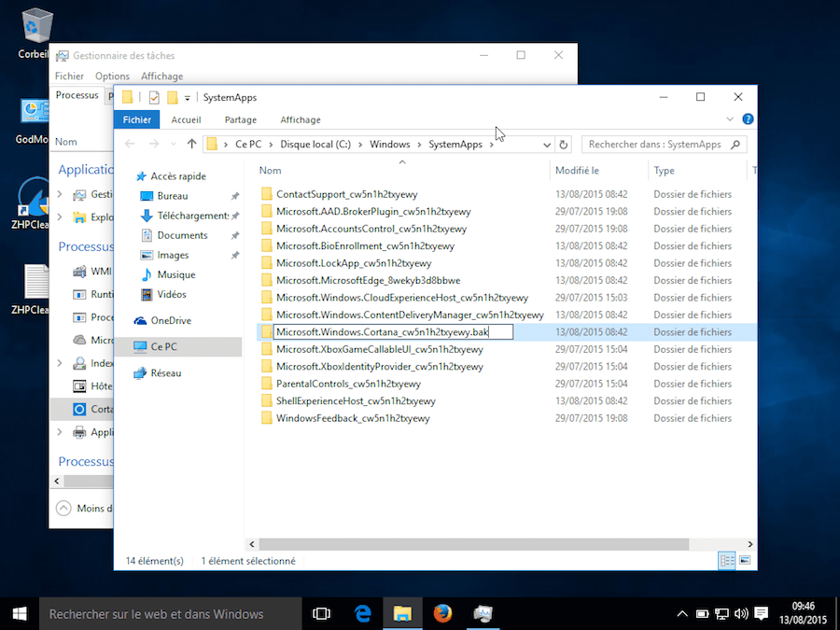The width and height of the screenshot is (840, 630).
Task: Click the Up arrow navigation button
Action: [x=191, y=145]
